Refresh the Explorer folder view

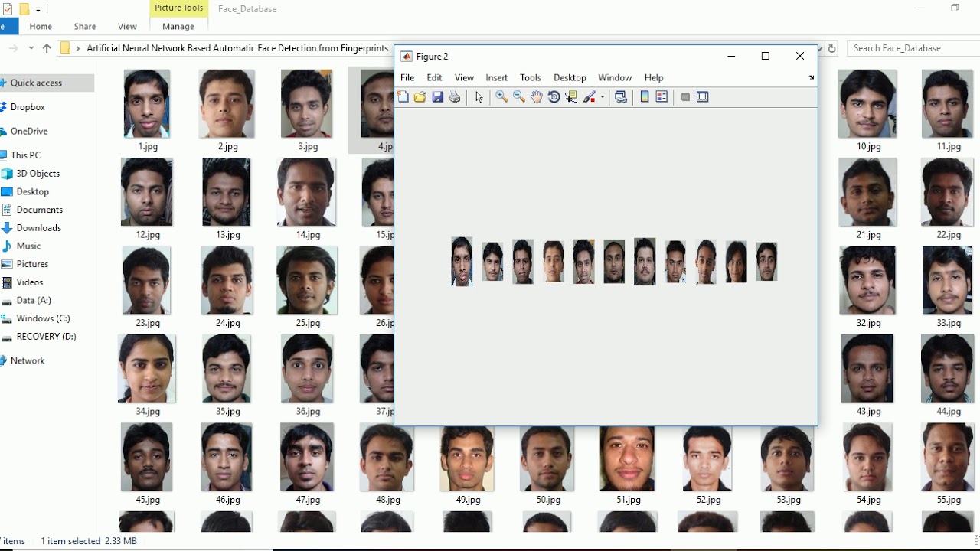pyautogui.click(x=832, y=47)
